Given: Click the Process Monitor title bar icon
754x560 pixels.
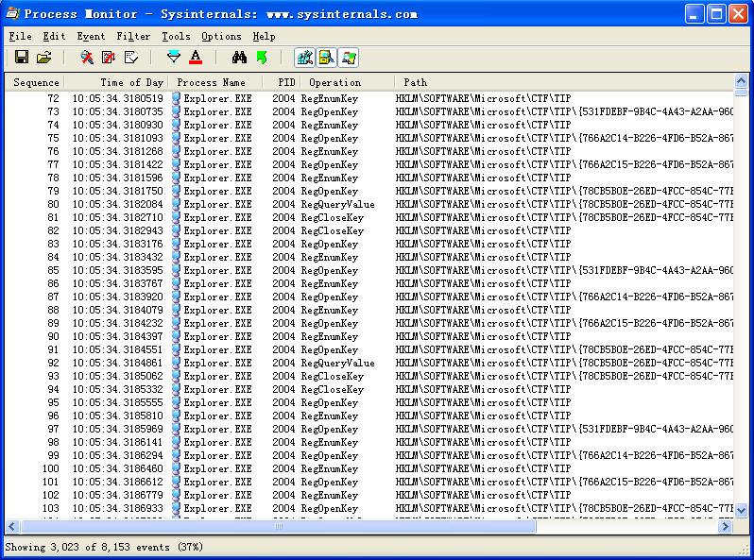Looking at the screenshot, I should (x=12, y=13).
